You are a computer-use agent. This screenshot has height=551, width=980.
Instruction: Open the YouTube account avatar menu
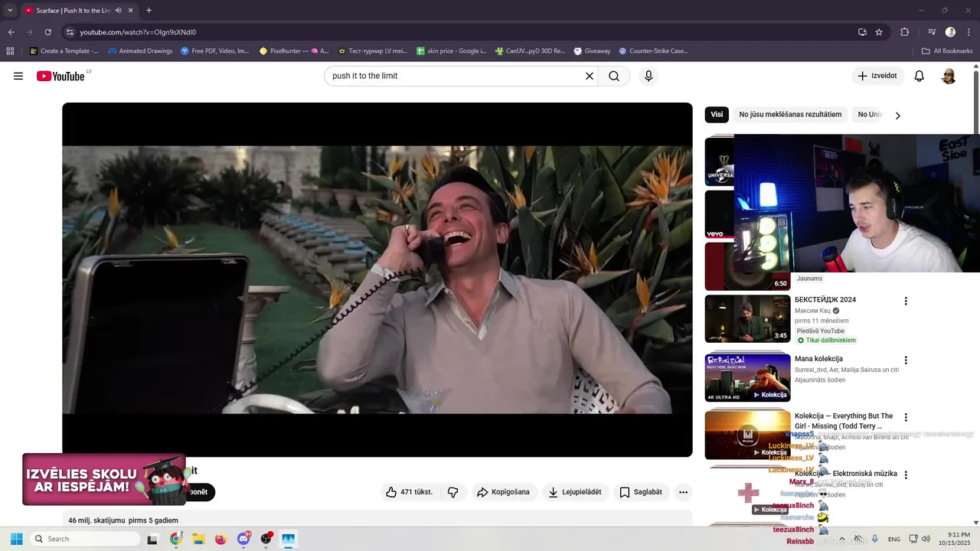click(x=949, y=76)
